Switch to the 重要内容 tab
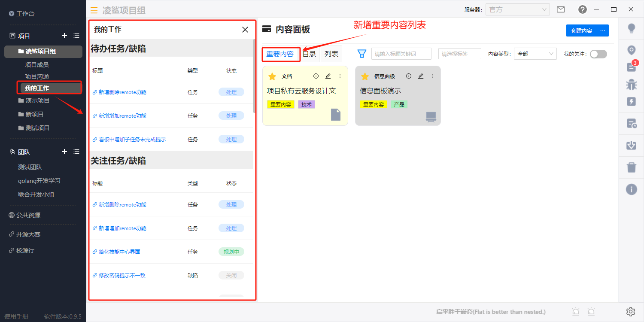This screenshot has height=322, width=644. (280, 54)
